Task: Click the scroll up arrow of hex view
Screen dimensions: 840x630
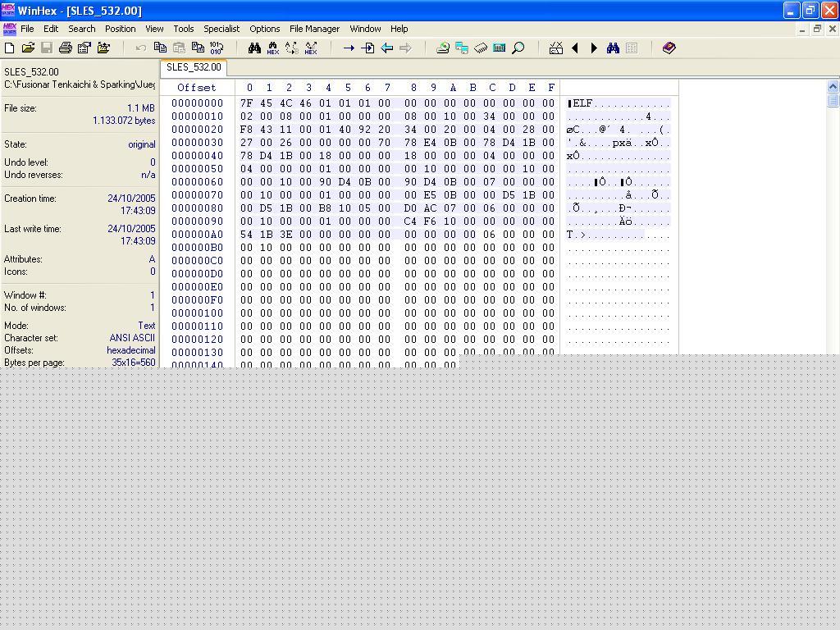Action: 833,87
